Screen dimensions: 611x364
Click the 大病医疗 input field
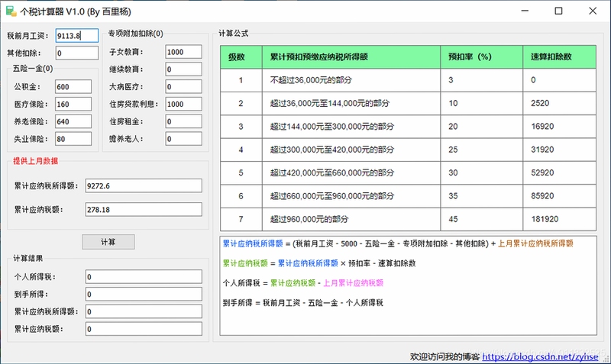coord(183,86)
